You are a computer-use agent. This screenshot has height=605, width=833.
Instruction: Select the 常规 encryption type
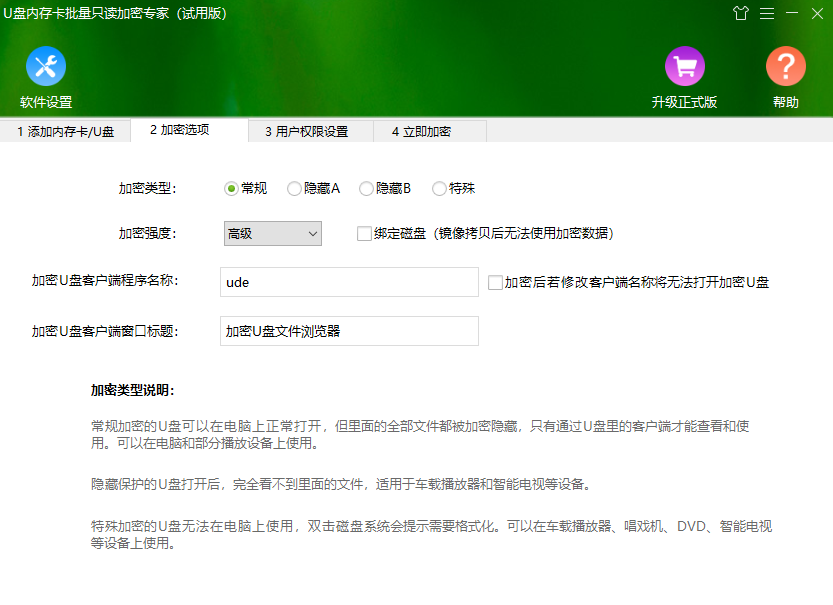(231, 188)
